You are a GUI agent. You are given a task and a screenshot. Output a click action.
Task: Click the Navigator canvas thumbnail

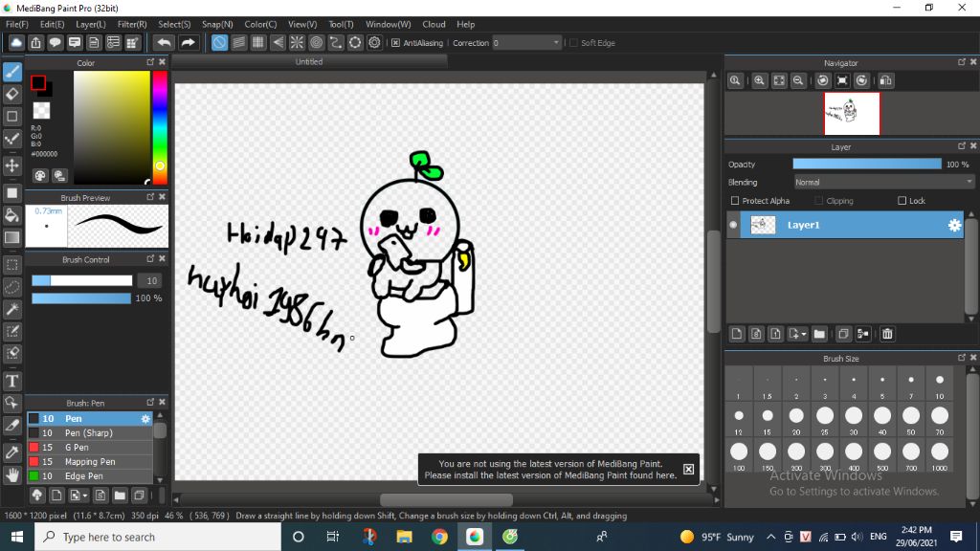tap(852, 114)
